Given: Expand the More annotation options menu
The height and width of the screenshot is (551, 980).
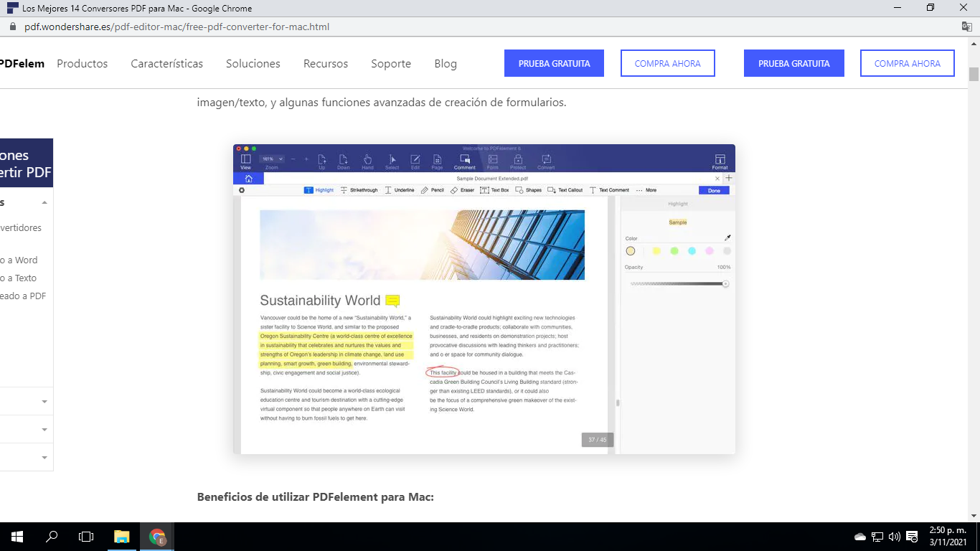Looking at the screenshot, I should pos(649,190).
